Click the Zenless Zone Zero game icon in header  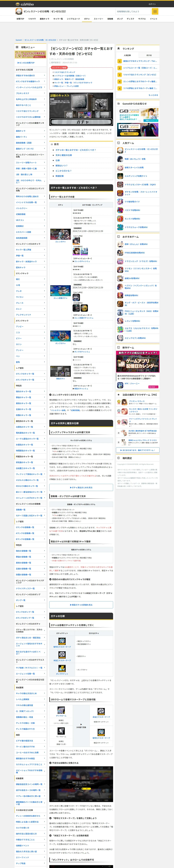[19, 11]
